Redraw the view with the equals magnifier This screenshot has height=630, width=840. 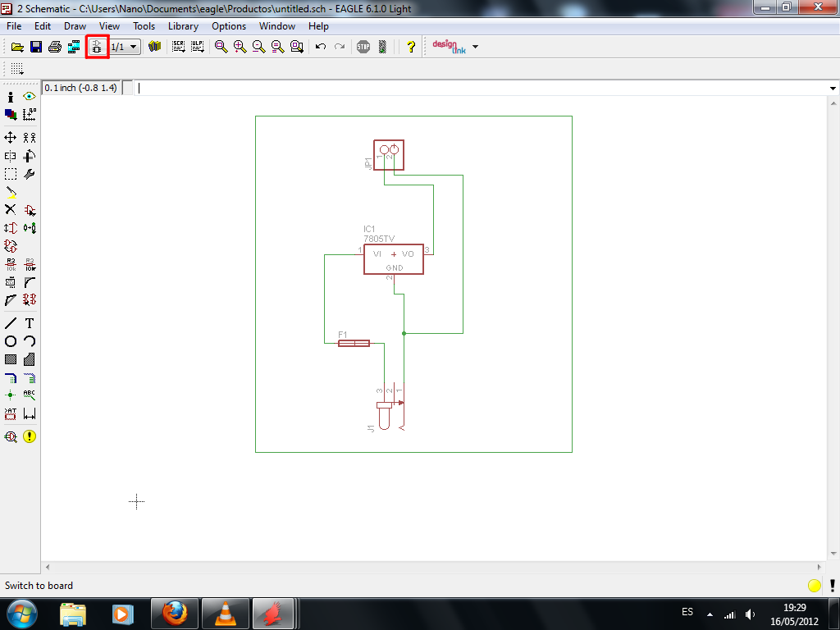pyautogui.click(x=277, y=47)
